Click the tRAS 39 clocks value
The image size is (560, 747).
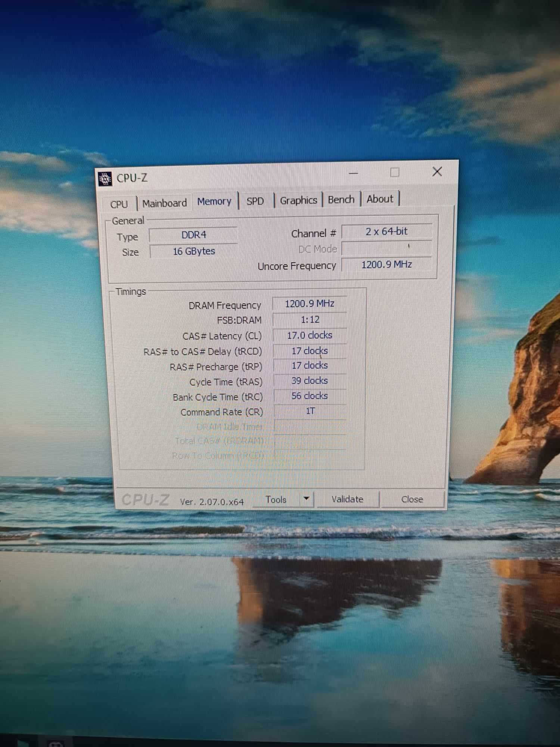(310, 381)
